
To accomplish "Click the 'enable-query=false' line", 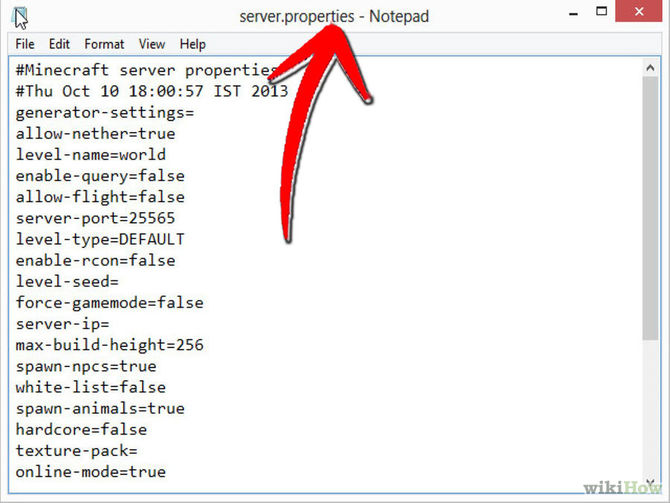I will (100, 176).
